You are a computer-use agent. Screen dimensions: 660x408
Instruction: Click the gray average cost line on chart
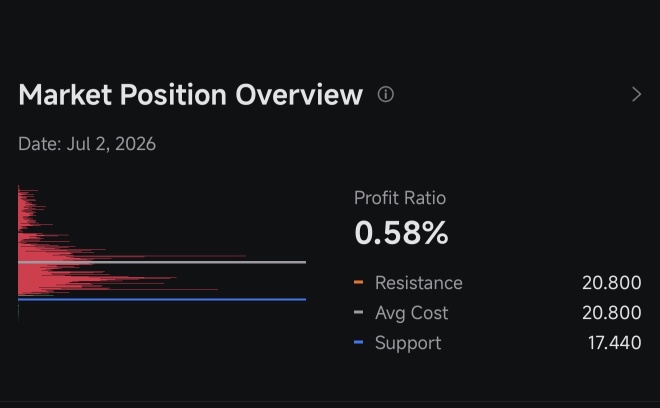162,262
